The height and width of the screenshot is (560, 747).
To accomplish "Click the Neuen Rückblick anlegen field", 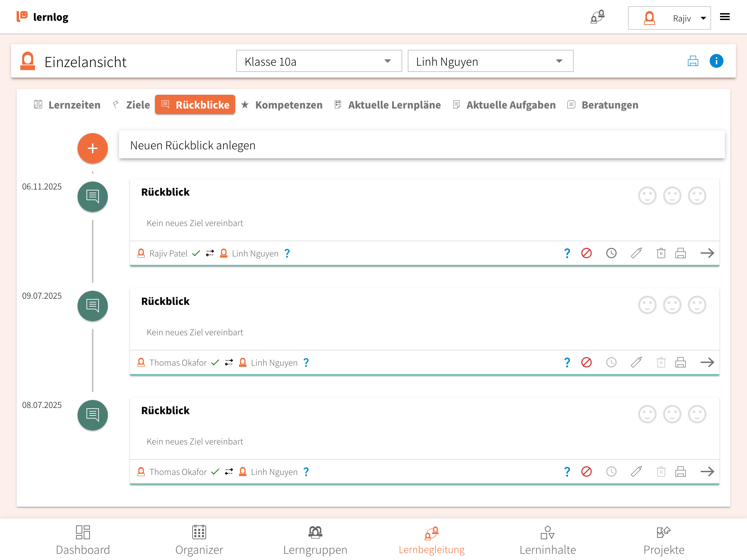I will [x=422, y=145].
